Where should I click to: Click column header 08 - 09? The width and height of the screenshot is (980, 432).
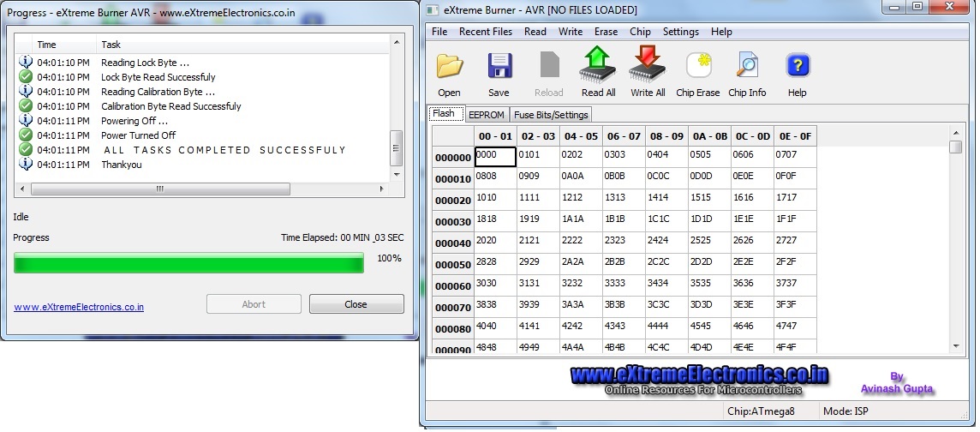click(x=666, y=135)
